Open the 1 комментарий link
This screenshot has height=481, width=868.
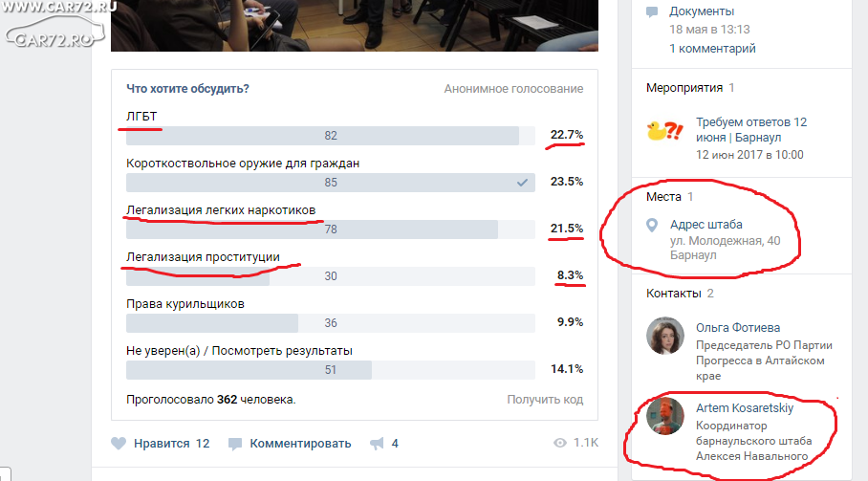pos(712,49)
